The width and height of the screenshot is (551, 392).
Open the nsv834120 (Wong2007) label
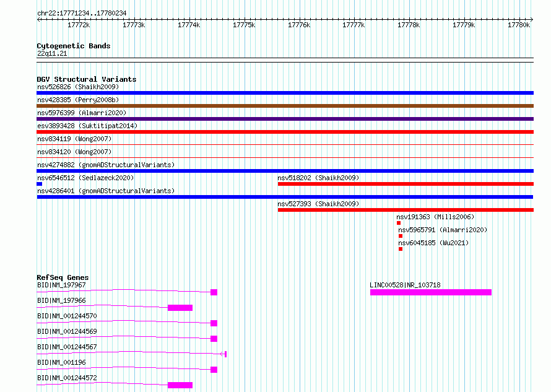pos(74,152)
